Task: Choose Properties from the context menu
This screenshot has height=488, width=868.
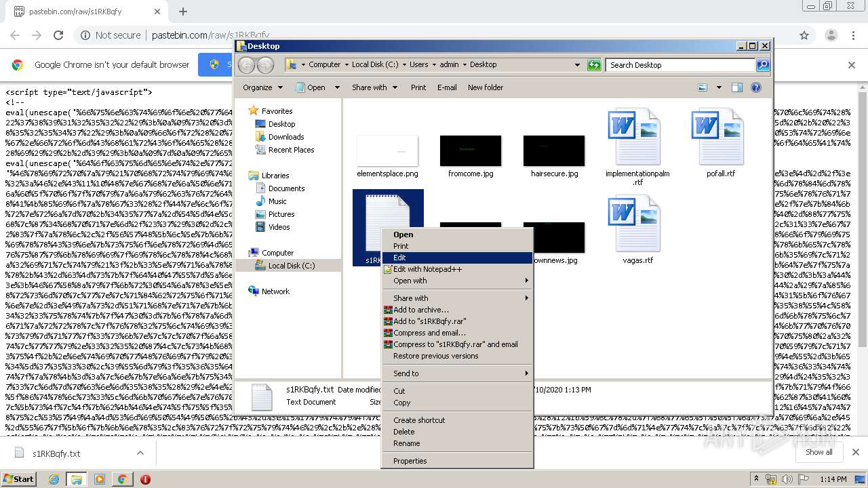Action: click(457, 461)
